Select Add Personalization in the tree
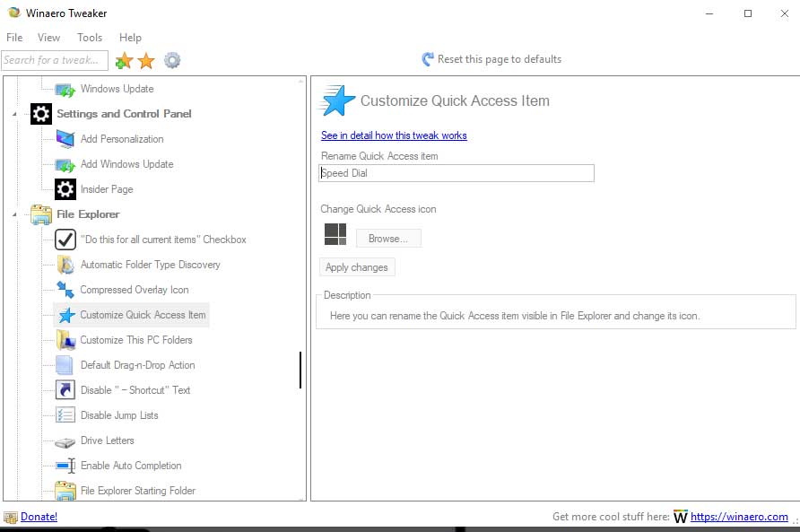The width and height of the screenshot is (800, 532). point(122,139)
